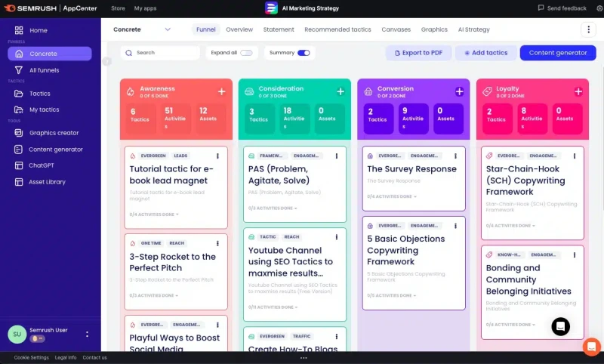Click the Consideration 18 Activities counter
The width and height of the screenshot is (604, 364).
tap(294, 119)
